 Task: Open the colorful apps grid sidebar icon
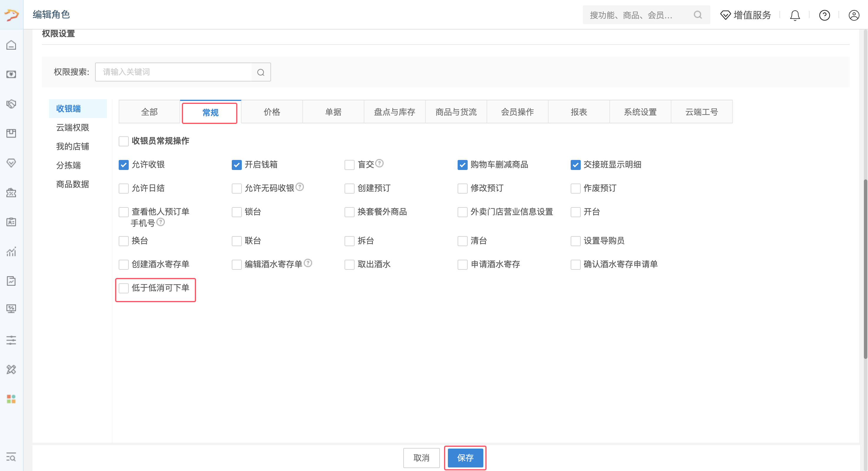[11, 399]
